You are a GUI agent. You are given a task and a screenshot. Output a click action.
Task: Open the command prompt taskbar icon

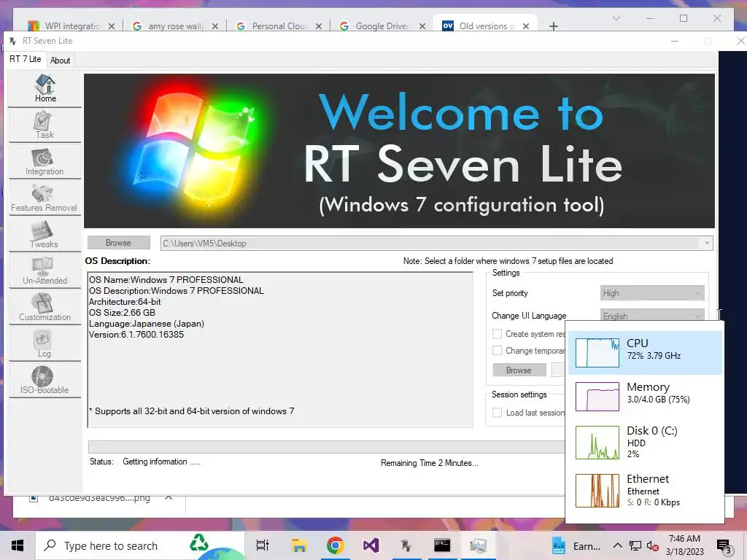(x=442, y=545)
